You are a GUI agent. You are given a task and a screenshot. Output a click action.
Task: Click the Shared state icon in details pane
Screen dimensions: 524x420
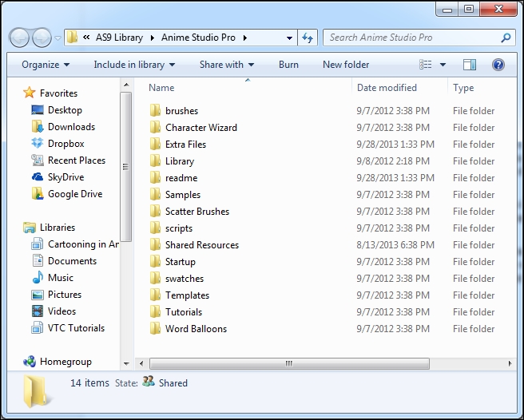click(x=149, y=381)
